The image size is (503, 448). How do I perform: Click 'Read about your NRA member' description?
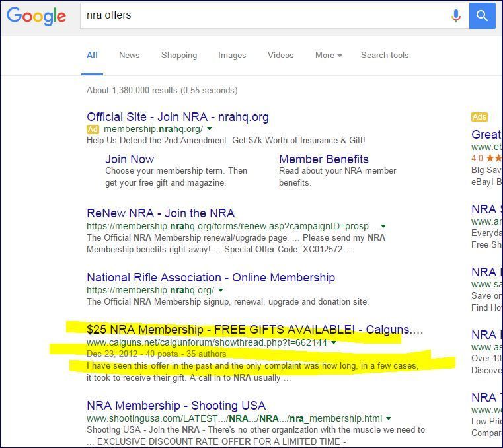(338, 176)
